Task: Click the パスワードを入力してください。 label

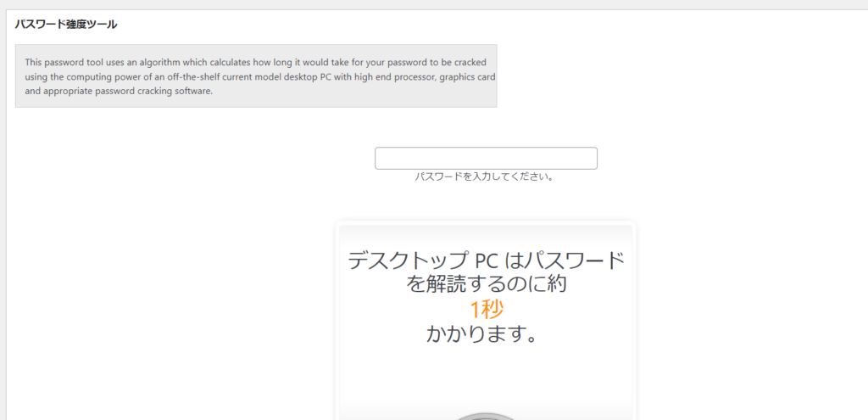Action: point(485,177)
